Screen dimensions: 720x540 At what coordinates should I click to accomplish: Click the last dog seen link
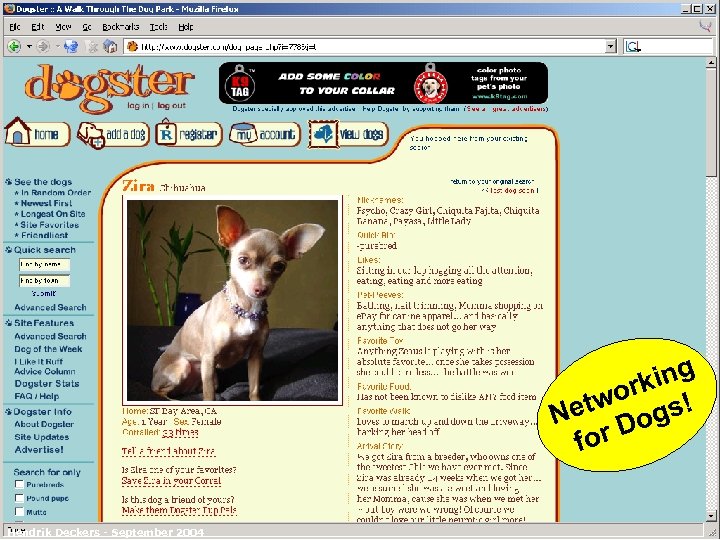click(510, 190)
